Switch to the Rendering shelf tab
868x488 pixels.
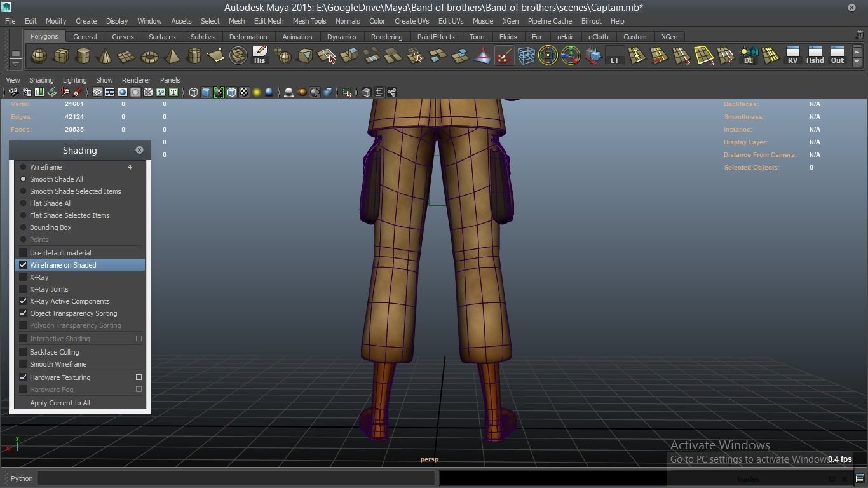[386, 37]
